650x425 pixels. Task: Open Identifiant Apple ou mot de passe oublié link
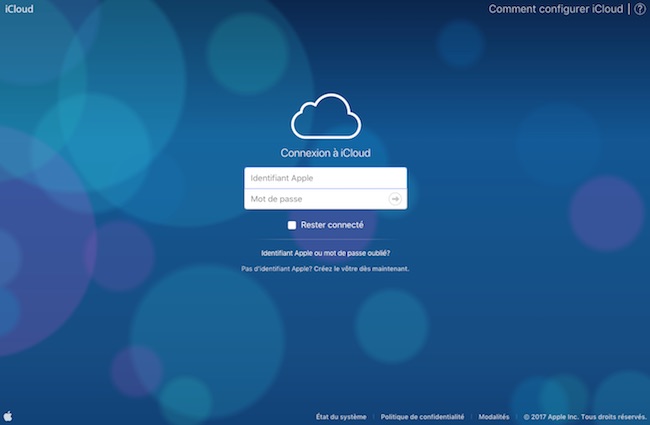pyautogui.click(x=325, y=253)
